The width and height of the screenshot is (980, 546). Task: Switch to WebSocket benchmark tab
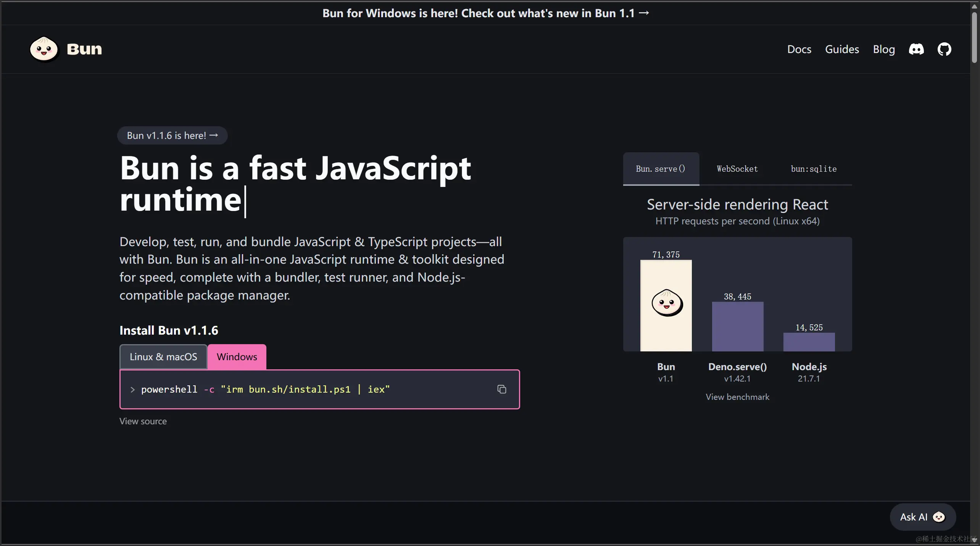tap(737, 169)
